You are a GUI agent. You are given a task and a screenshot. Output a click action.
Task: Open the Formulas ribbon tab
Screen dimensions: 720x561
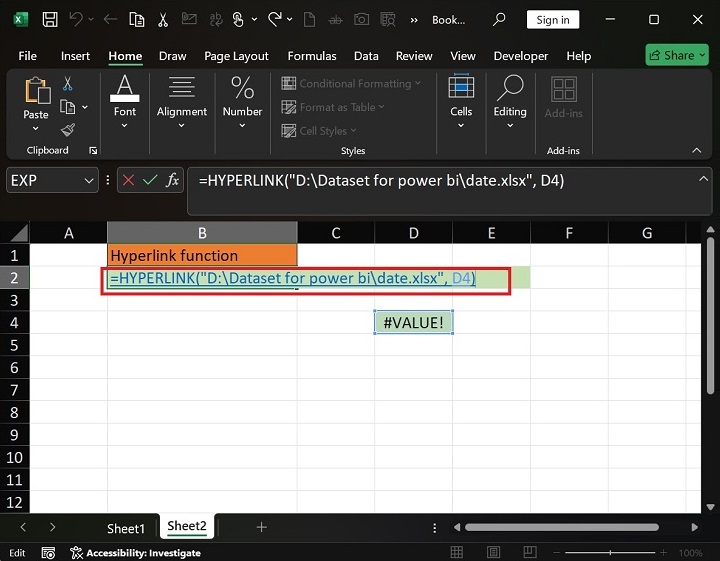310,56
